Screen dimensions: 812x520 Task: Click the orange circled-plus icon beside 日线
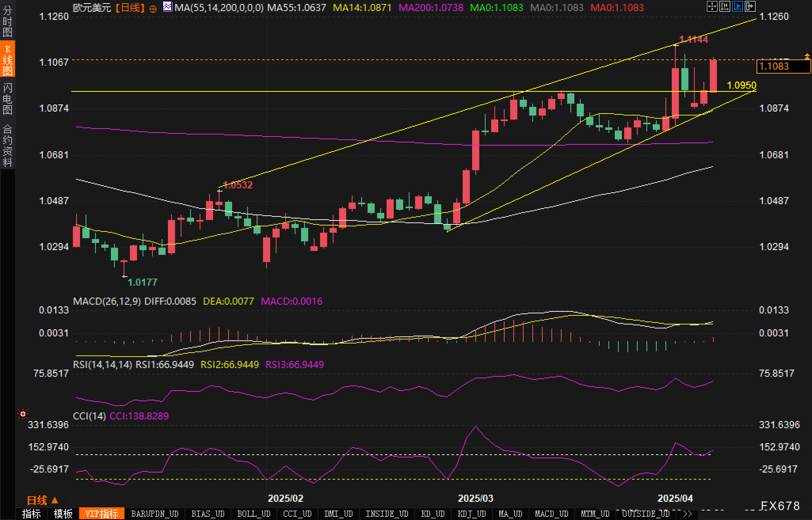[153, 9]
